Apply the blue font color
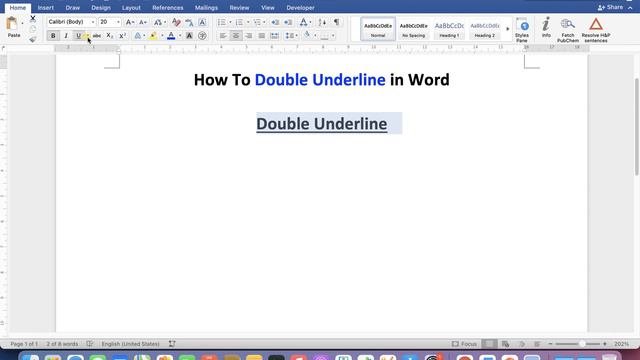Screen dimensions: 640x360 point(171,36)
